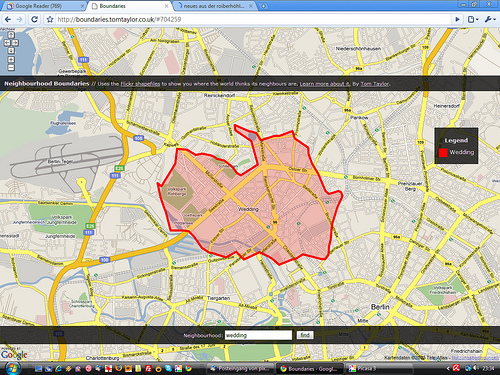Open a new browser tab
The width and height of the screenshot is (500, 375).
tap(263, 6)
